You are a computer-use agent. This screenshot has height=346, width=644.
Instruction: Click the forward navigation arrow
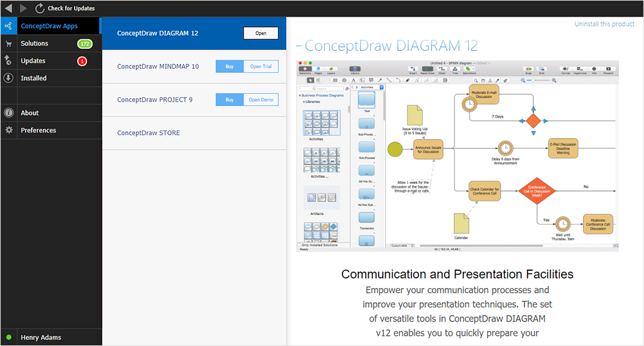23,8
